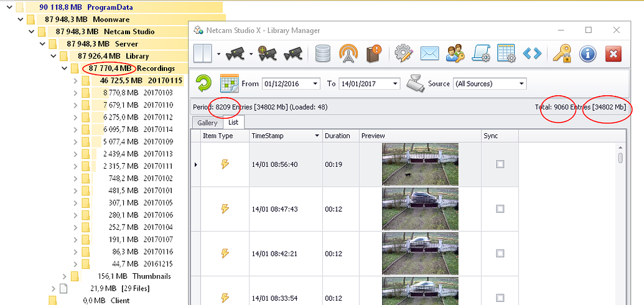Open the From date dropdown
Image resolution: width=644 pixels, height=305 pixels.
(315, 83)
